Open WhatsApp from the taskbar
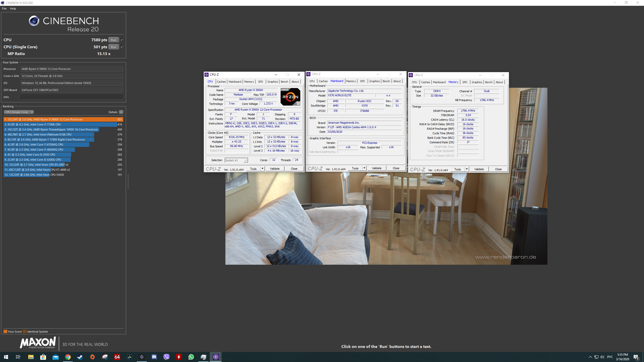This screenshot has height=362, width=644. [x=191, y=357]
